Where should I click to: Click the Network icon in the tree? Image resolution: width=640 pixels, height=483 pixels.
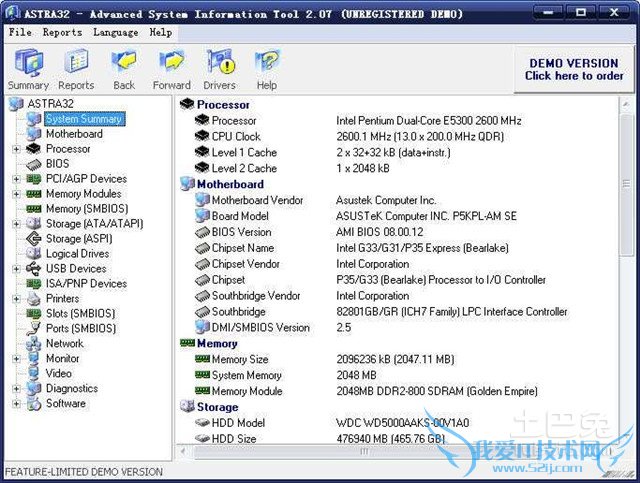point(33,344)
